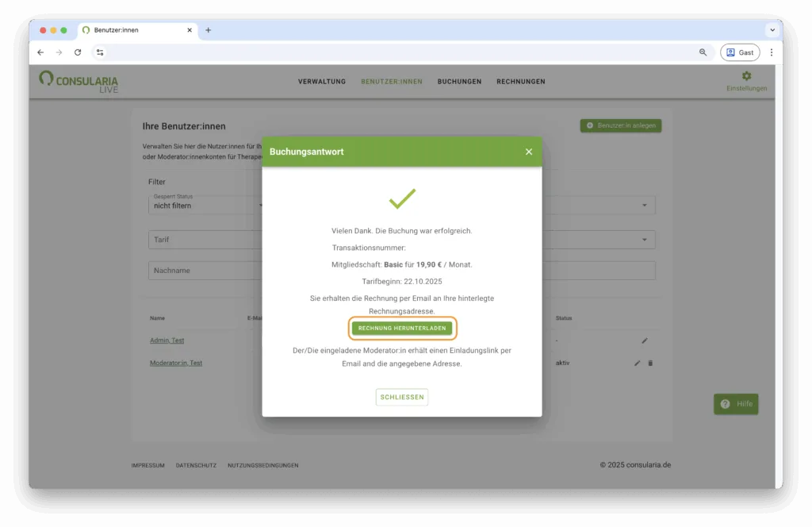Open the Datenschutz footer link
Viewport: 812px width, 527px height.
tap(196, 465)
